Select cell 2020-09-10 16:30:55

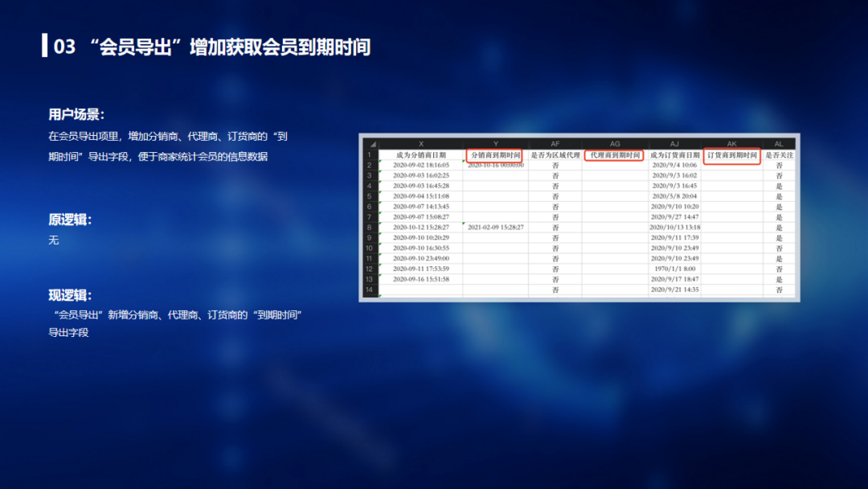pyautogui.click(x=420, y=248)
